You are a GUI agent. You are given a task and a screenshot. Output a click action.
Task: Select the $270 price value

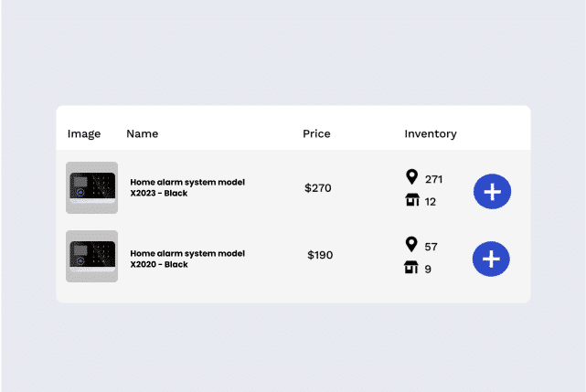tap(318, 187)
